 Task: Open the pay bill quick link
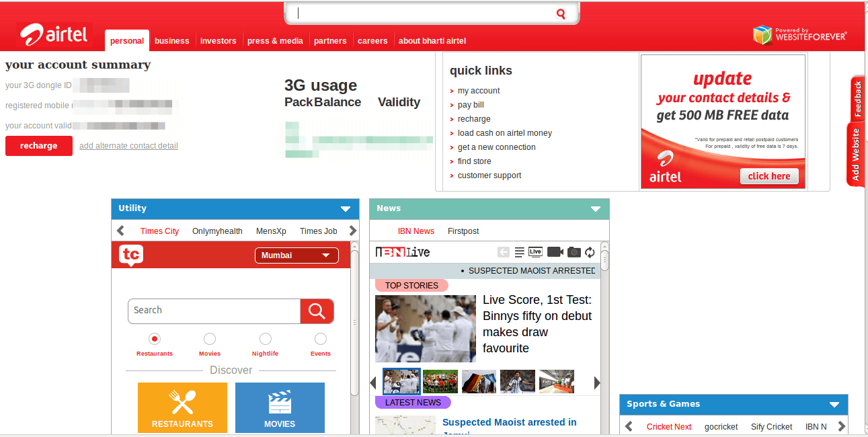pos(471,105)
